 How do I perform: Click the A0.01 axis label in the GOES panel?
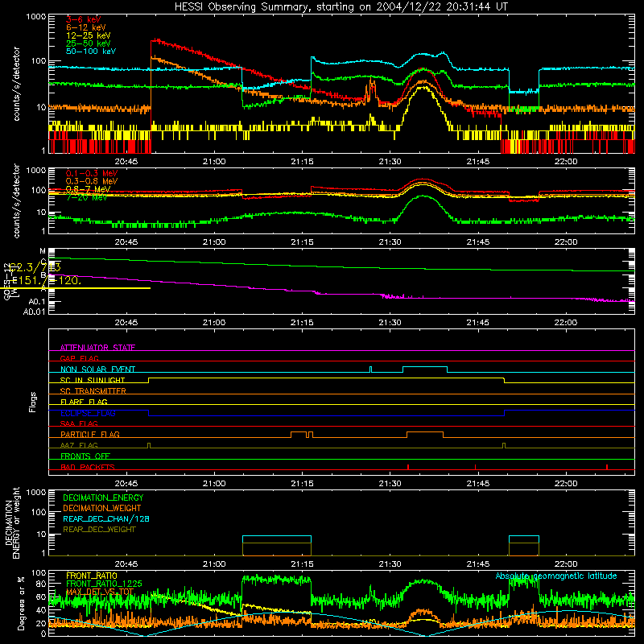click(34, 312)
